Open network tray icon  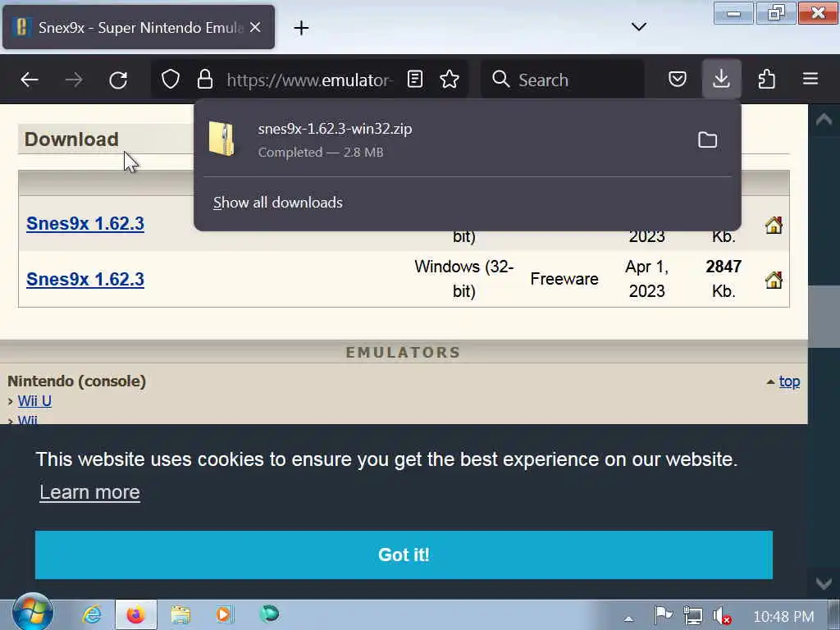tap(692, 616)
